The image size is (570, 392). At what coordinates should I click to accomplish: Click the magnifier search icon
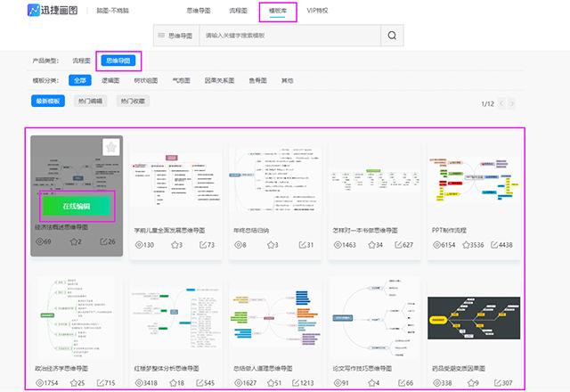coord(392,36)
